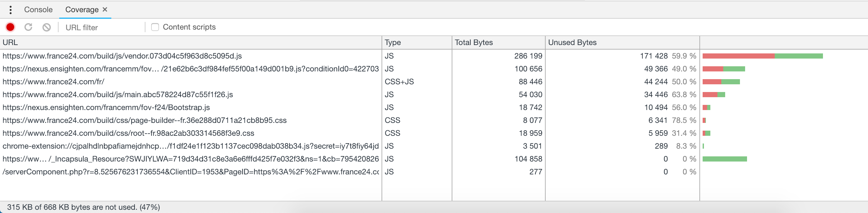Viewport: 868px width, 213px height.
Task: Open the vendor.073d04c5f963d8c5095d.js row
Action: [122, 56]
